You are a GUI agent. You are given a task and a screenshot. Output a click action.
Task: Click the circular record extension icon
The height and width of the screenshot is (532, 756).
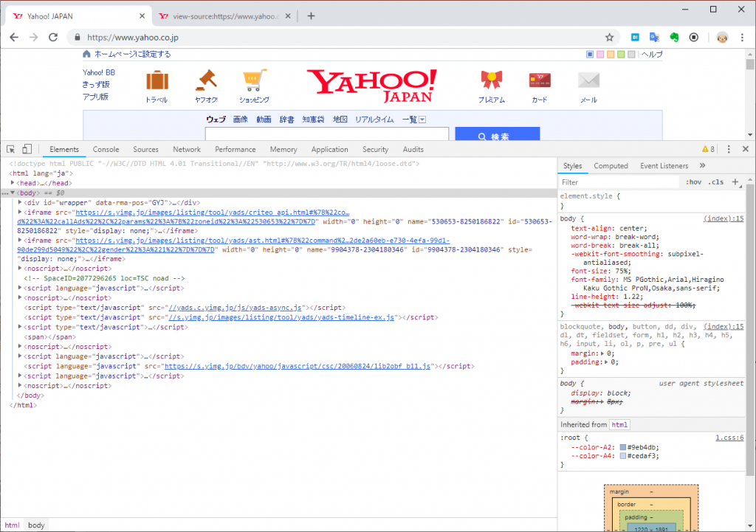694,37
